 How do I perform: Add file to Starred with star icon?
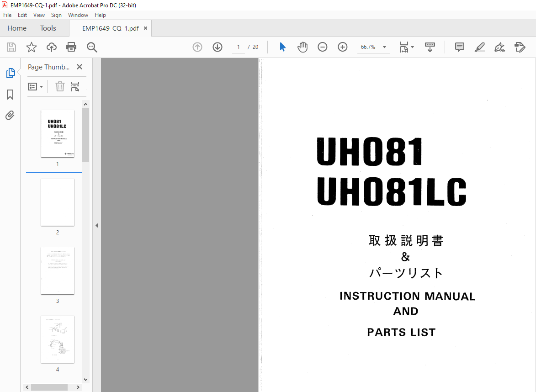click(32, 47)
